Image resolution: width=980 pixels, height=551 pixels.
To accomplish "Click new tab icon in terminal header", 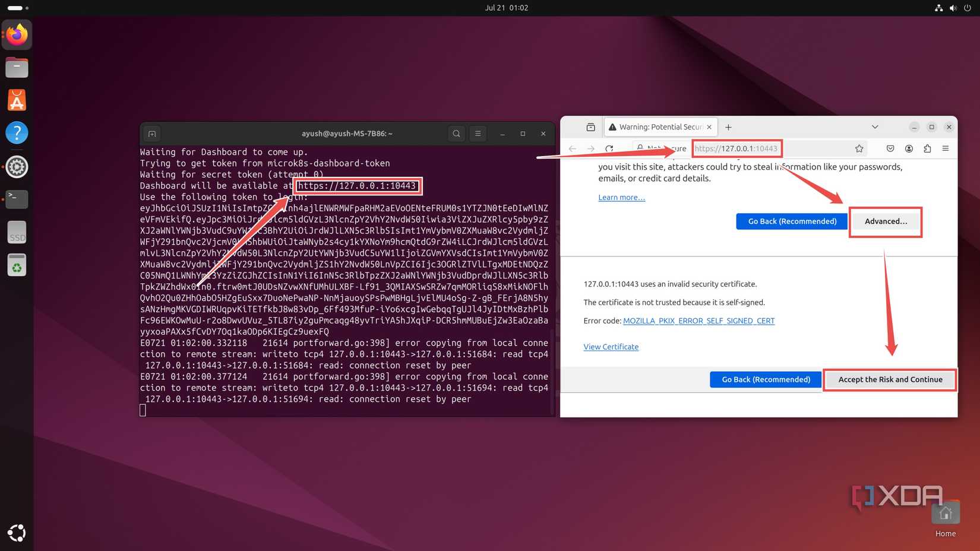I will (152, 134).
